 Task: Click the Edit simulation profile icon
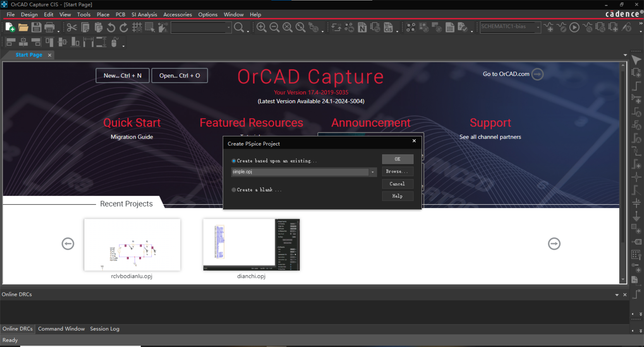tap(562, 27)
